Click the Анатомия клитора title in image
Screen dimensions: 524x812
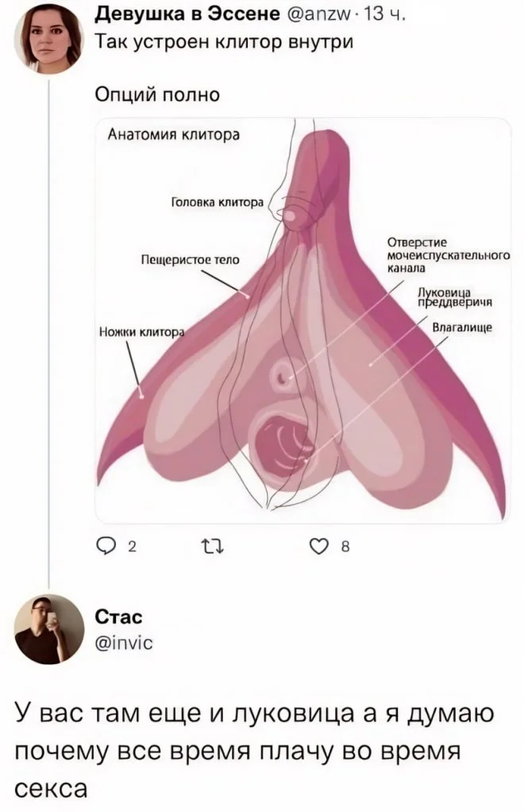(x=174, y=135)
